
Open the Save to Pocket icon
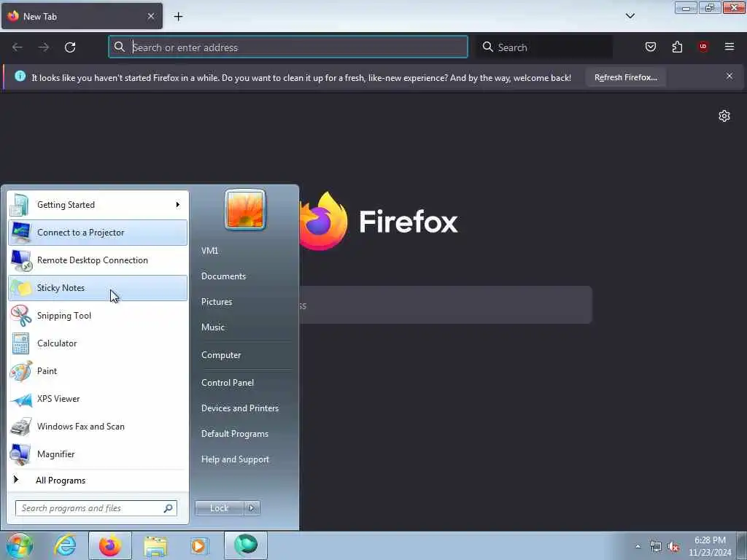click(x=651, y=47)
